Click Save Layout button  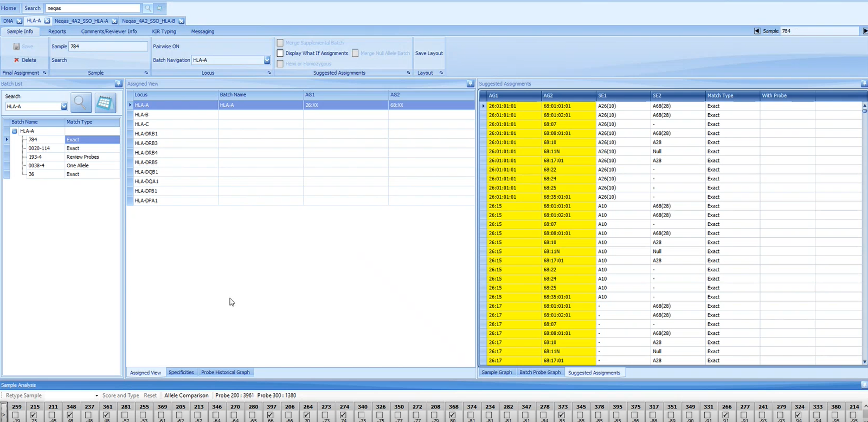[x=429, y=53]
